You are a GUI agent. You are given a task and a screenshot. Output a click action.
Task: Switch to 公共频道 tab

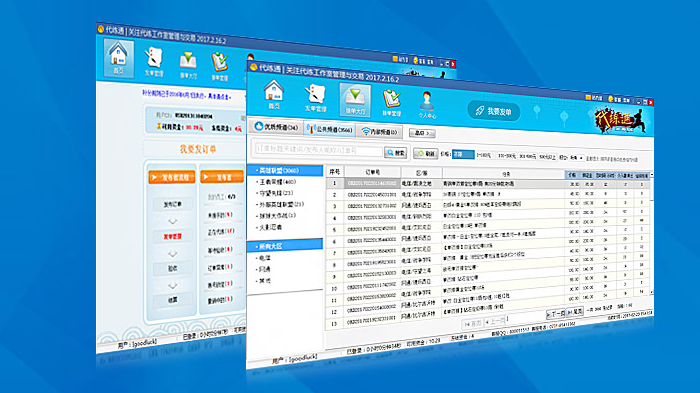tap(329, 129)
